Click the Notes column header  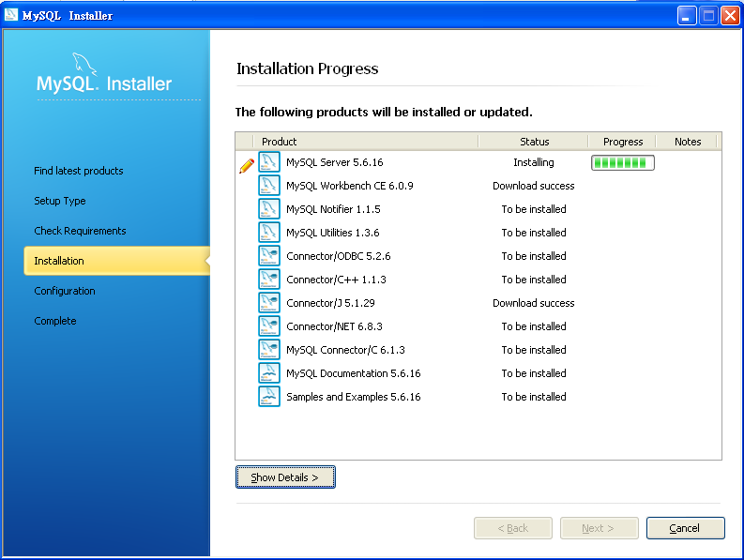tap(688, 142)
